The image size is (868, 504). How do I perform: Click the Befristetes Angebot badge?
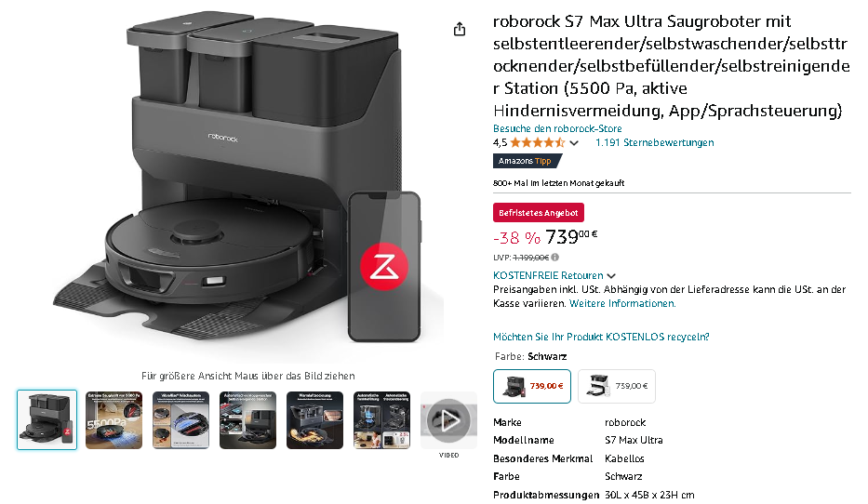(x=538, y=212)
